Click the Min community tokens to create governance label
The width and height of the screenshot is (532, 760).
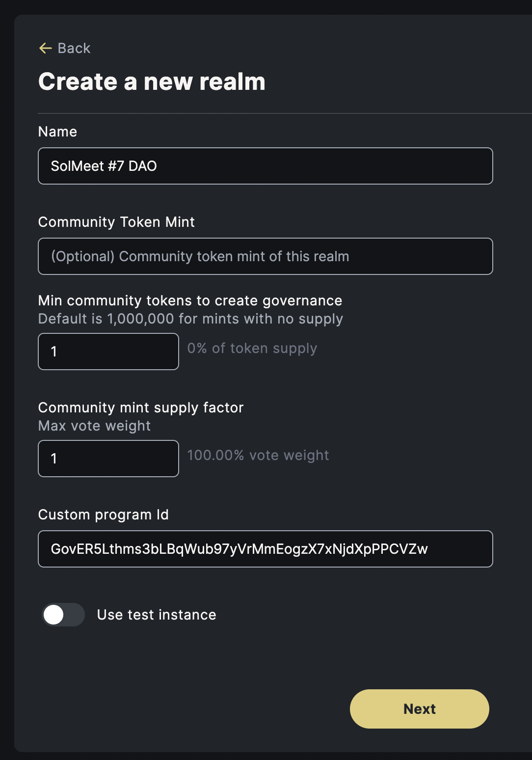click(x=190, y=300)
